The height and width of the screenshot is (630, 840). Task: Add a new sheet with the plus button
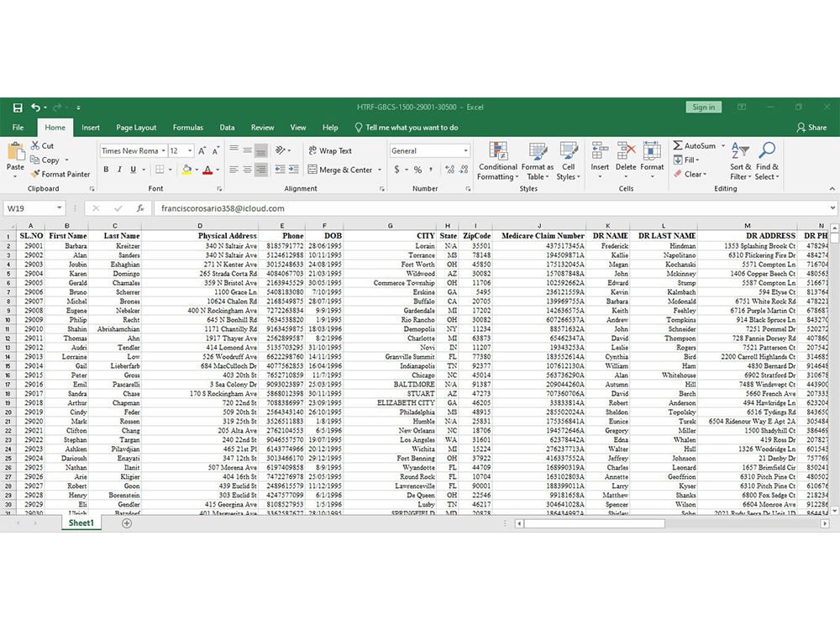coord(127,523)
